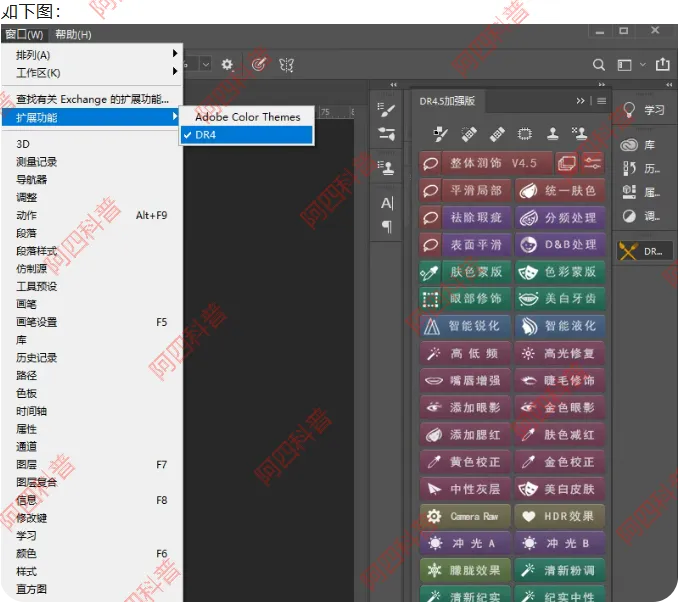Image resolution: width=678 pixels, height=602 pixels.
Task: Open the DR plugin panel icon
Action: tap(644, 251)
